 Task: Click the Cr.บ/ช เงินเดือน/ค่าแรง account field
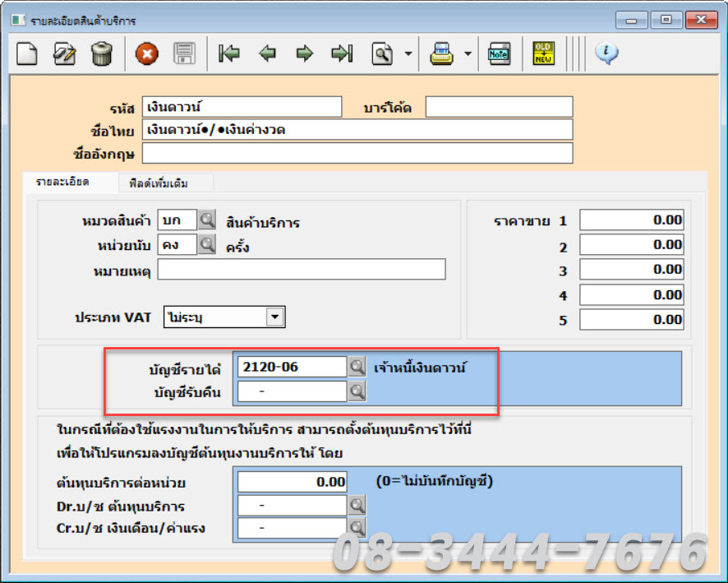(292, 528)
